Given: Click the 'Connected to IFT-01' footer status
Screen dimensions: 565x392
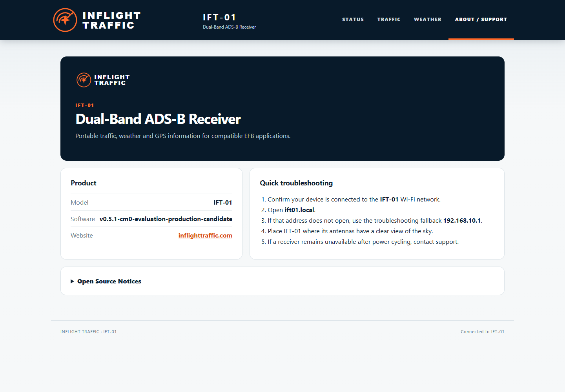Looking at the screenshot, I should [x=483, y=332].
